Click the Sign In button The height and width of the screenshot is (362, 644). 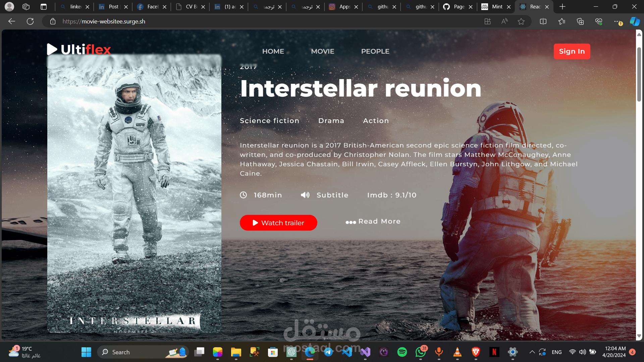tap(572, 51)
